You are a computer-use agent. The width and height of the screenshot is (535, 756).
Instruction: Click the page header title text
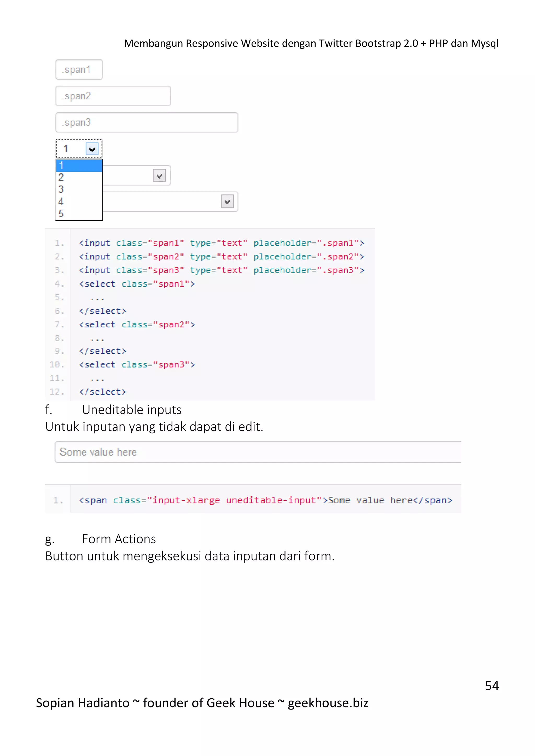click(x=311, y=43)
